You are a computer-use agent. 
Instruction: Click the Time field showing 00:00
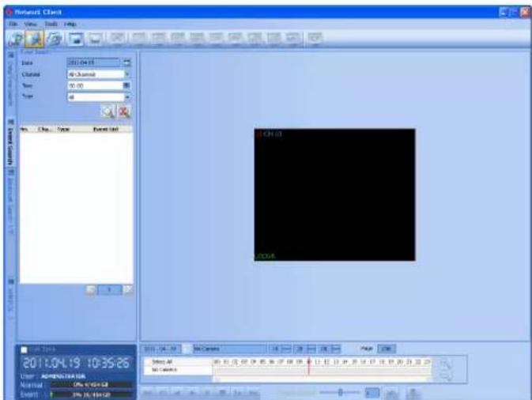[x=96, y=85]
